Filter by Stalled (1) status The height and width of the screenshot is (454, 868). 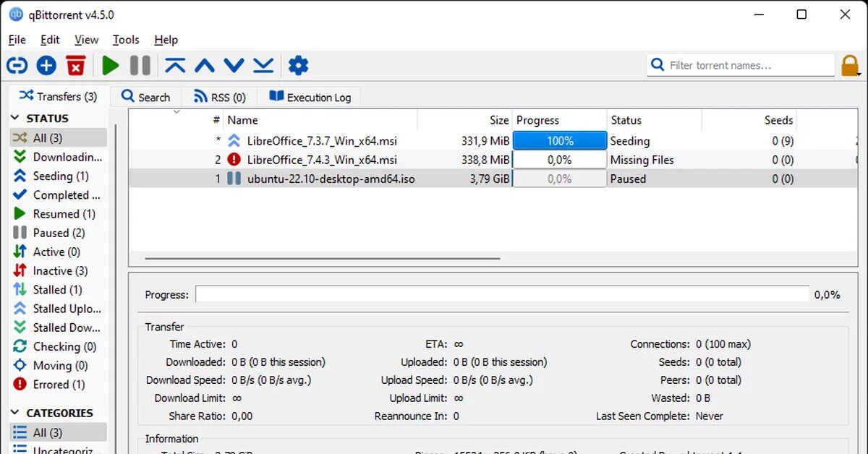click(58, 289)
